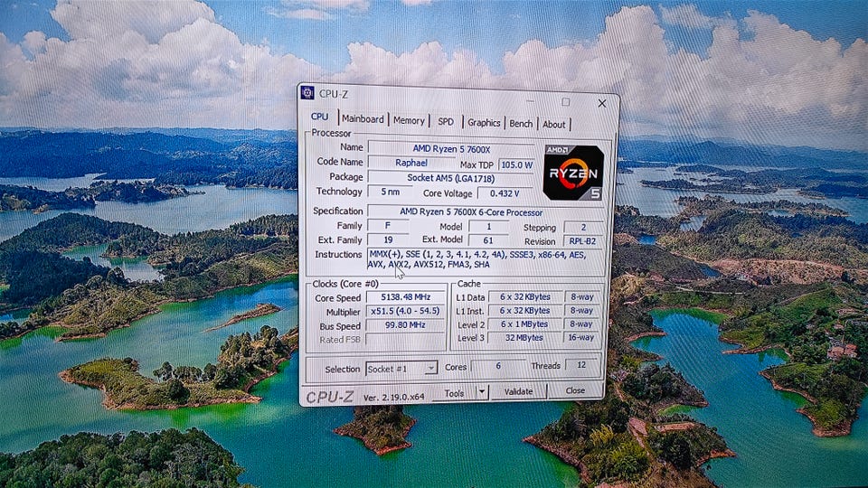Click the Cores value 6
This screenshot has height=488, width=868.
pyautogui.click(x=497, y=366)
